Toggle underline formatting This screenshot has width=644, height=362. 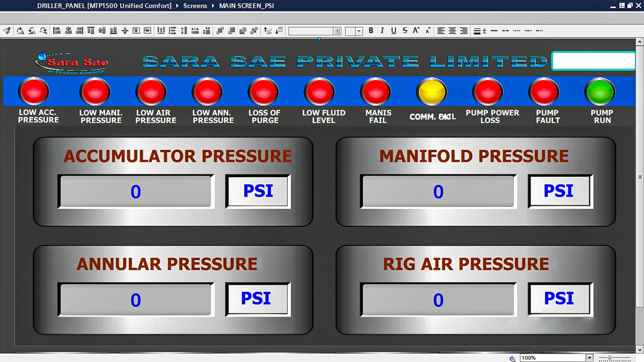(394, 30)
